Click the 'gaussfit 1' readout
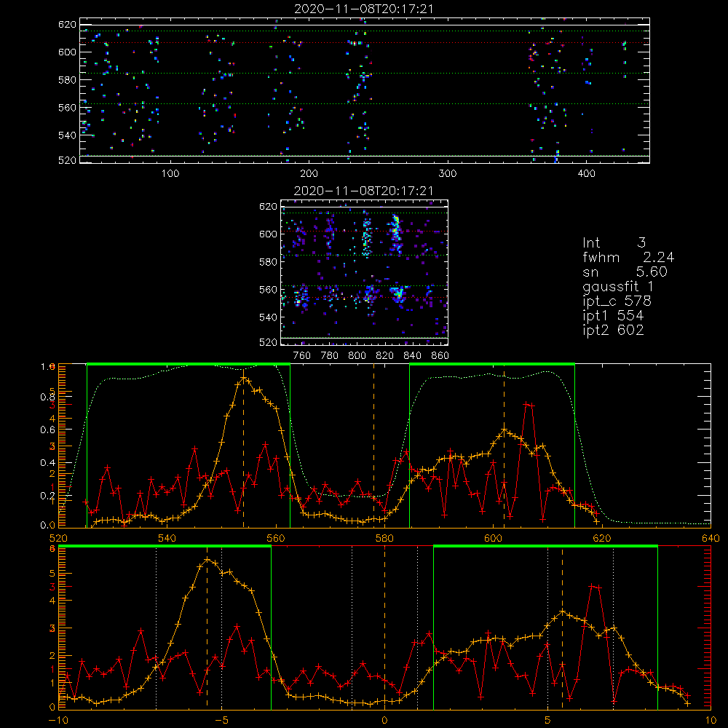 click(618, 286)
